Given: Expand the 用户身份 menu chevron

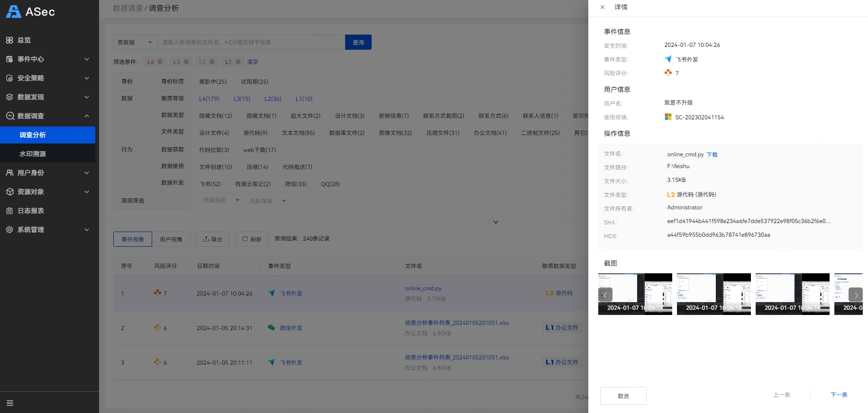Looking at the screenshot, I should click(x=87, y=173).
